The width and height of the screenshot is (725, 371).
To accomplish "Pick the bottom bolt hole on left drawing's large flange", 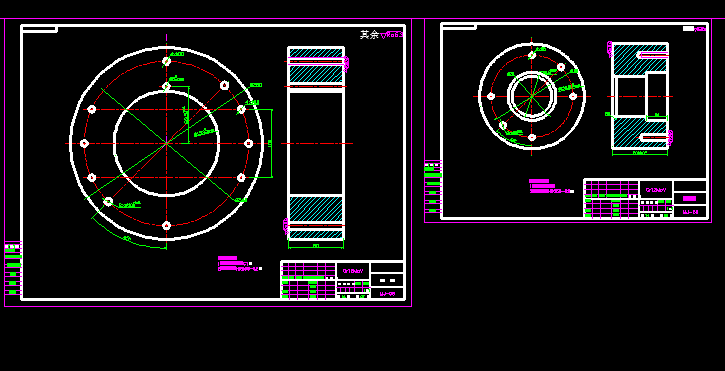I will pos(166,226).
